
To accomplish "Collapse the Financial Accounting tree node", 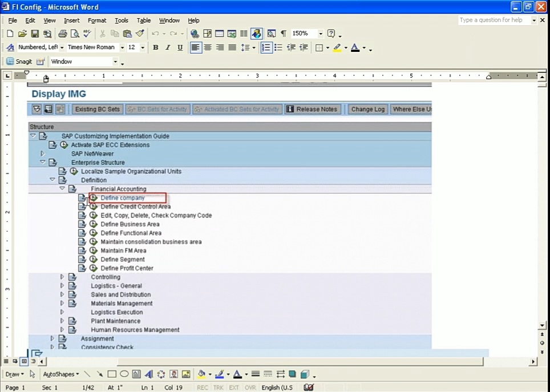I will [62, 188].
